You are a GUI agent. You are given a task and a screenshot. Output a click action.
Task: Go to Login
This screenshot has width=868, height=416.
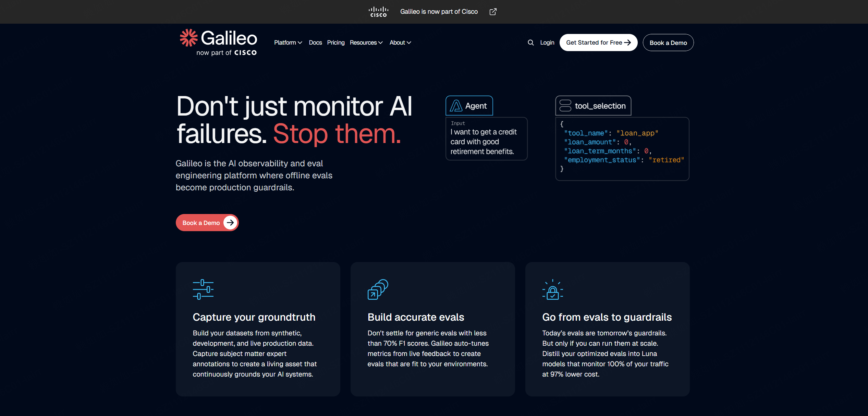547,43
